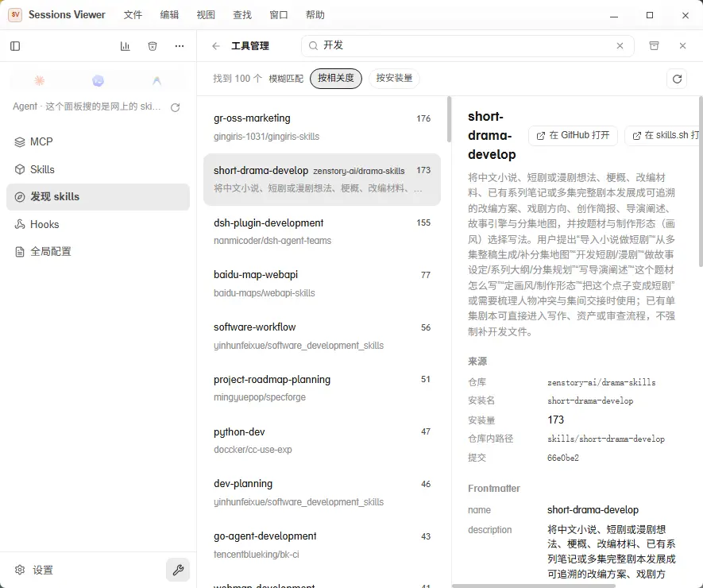Click the detail pane vertical scrollbar

point(701,182)
